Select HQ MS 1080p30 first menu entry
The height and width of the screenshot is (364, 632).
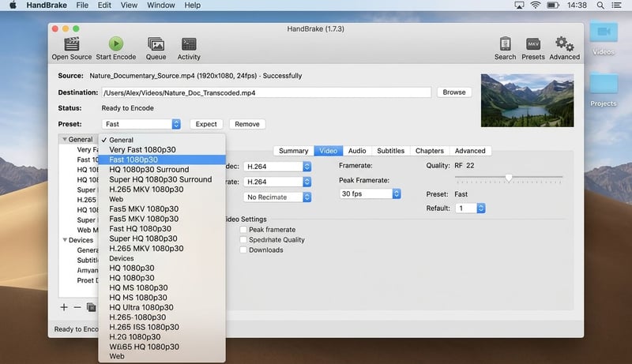pyautogui.click(x=162, y=287)
